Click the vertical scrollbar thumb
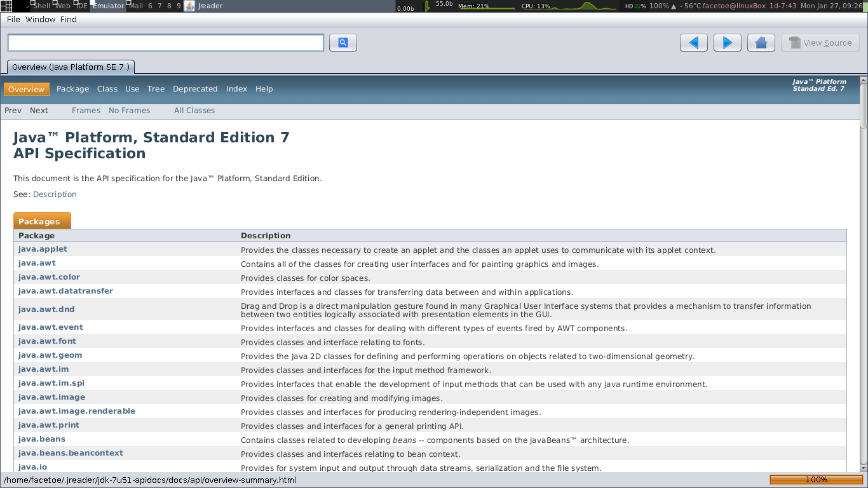Screen dimensions: 868x488 [864, 106]
